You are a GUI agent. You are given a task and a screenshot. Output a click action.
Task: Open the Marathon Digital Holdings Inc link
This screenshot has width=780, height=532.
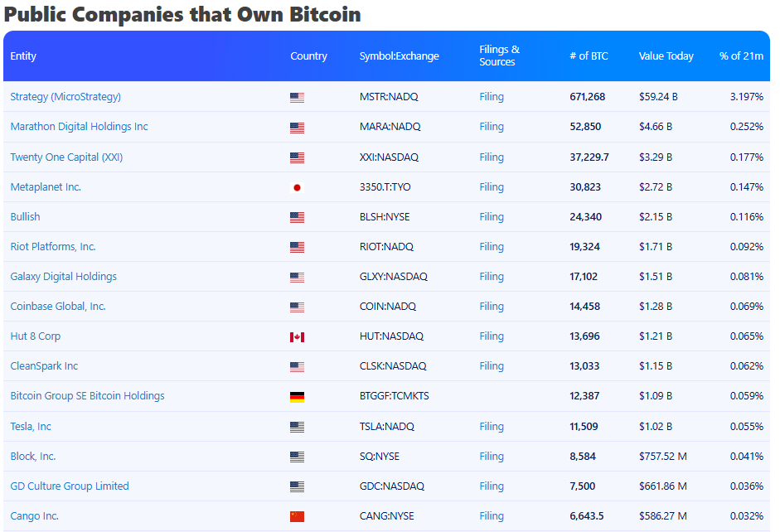pos(79,127)
